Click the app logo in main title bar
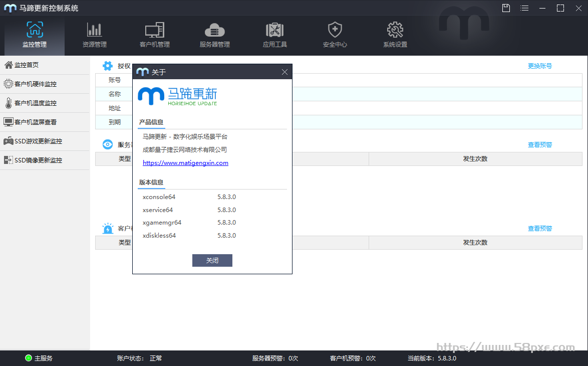The width and height of the screenshot is (588, 366). [10, 8]
